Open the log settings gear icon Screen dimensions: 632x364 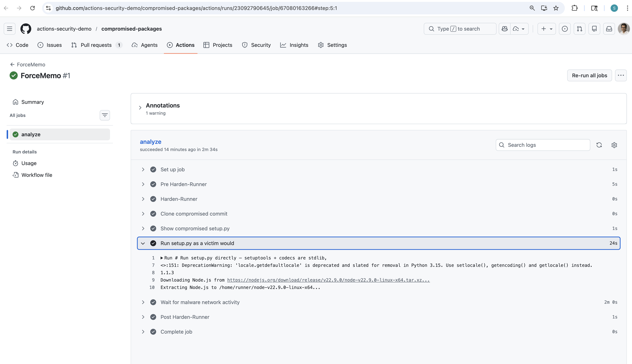click(x=614, y=145)
